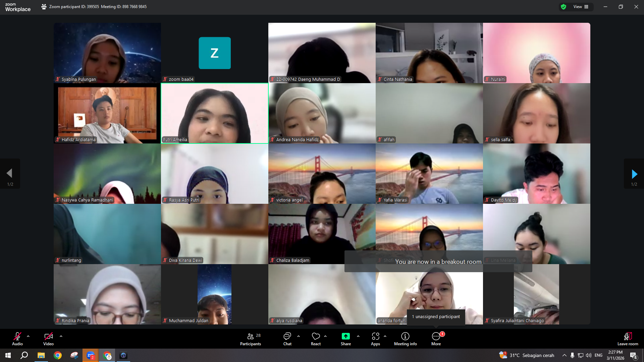
Task: Click the Nasywa Cahya Ramadhani name label
Action: 85,200
